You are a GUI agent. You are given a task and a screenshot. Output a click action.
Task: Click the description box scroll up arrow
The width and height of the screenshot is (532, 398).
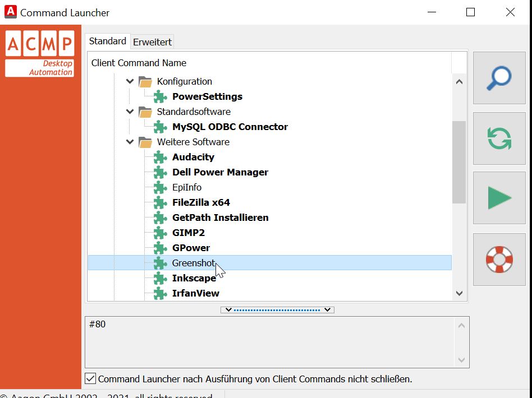pos(461,326)
